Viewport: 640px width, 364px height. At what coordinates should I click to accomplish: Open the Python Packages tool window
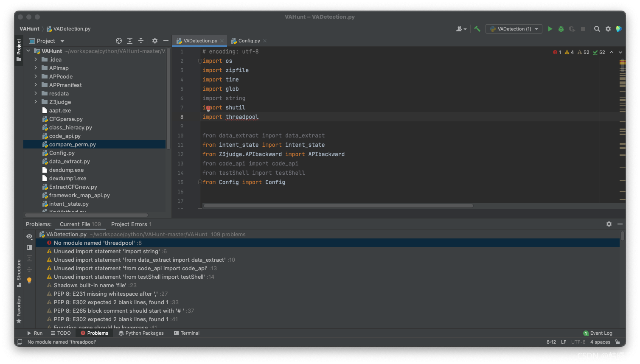[141, 333]
